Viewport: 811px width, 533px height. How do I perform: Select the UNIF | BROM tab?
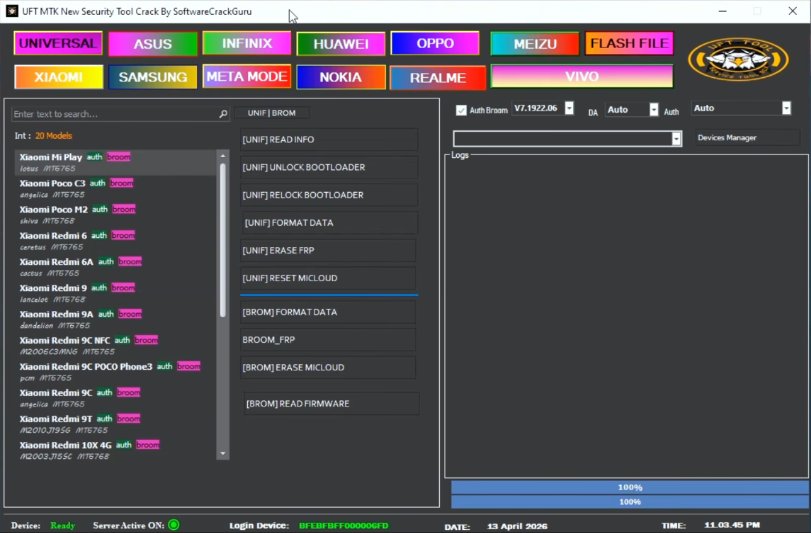click(x=272, y=113)
